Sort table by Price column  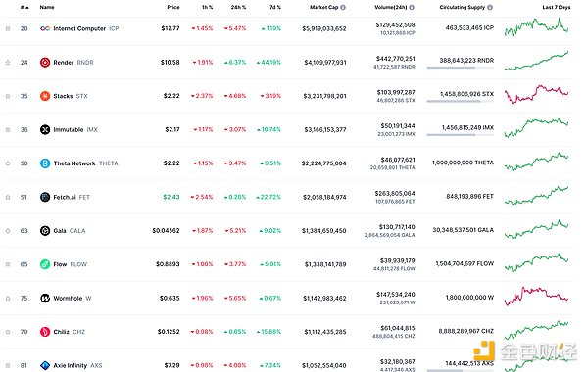(173, 7)
